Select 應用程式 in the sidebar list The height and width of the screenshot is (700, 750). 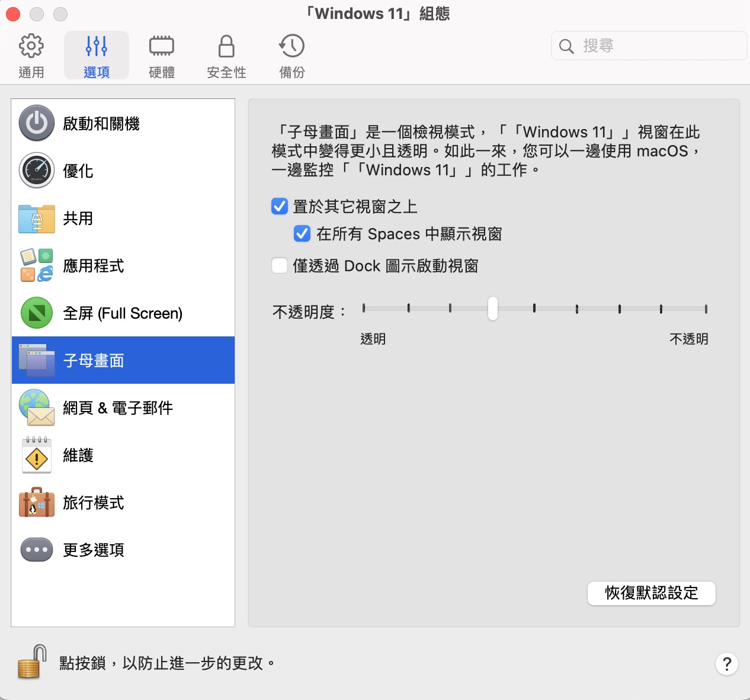(123, 265)
